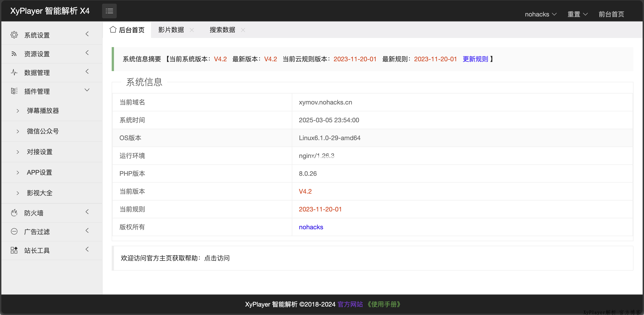Image resolution: width=644 pixels, height=315 pixels.
Task: Switch to the 搜索数据 tab
Action: [x=222, y=30]
